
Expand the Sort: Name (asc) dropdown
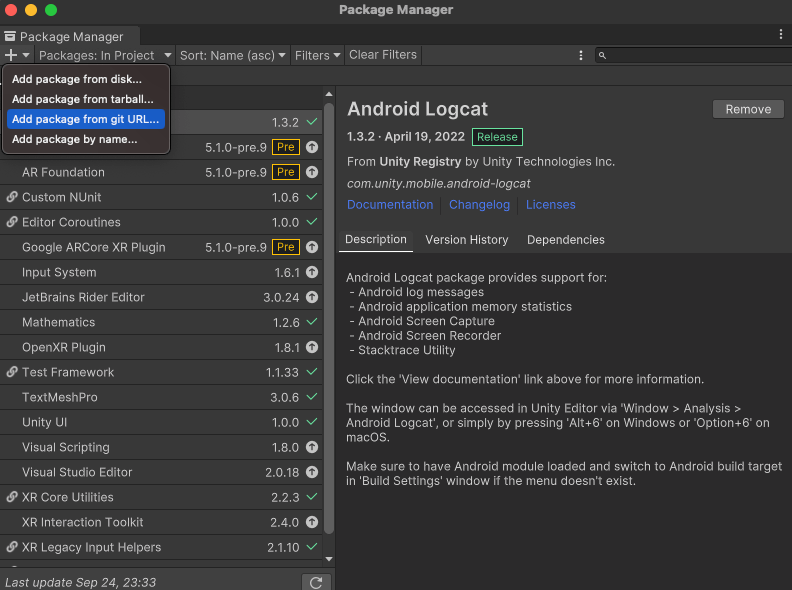pyautogui.click(x=234, y=56)
